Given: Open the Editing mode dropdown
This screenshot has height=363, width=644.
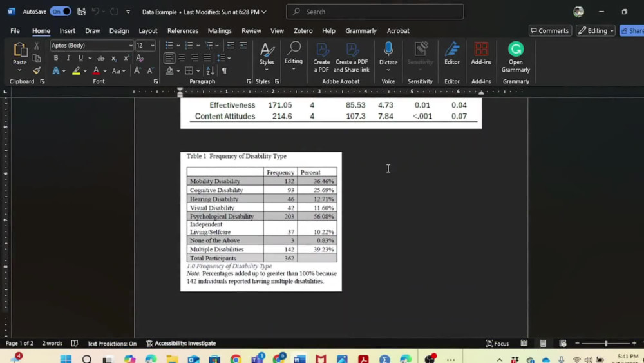Looking at the screenshot, I should [596, 30].
